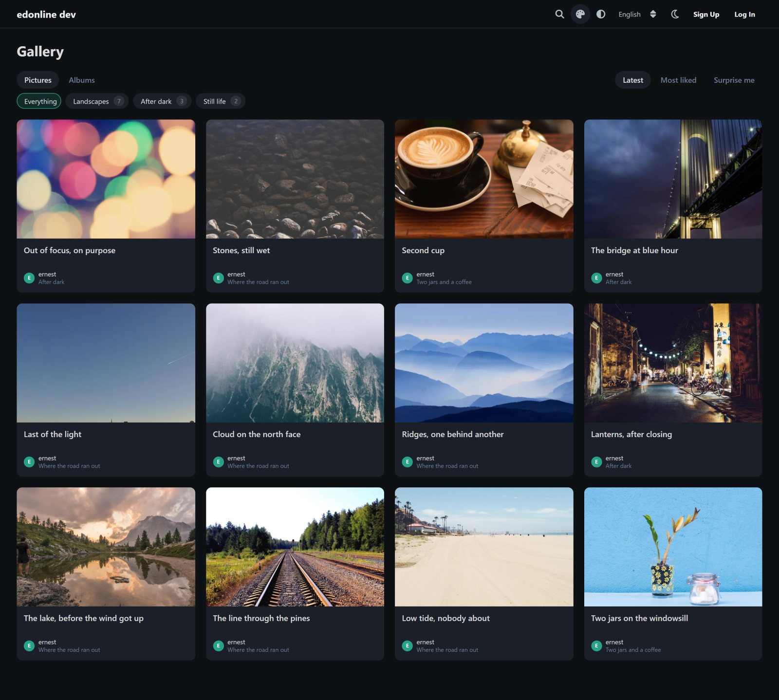The width and height of the screenshot is (779, 700).
Task: Expand the English language dropdown
Action: pyautogui.click(x=637, y=14)
